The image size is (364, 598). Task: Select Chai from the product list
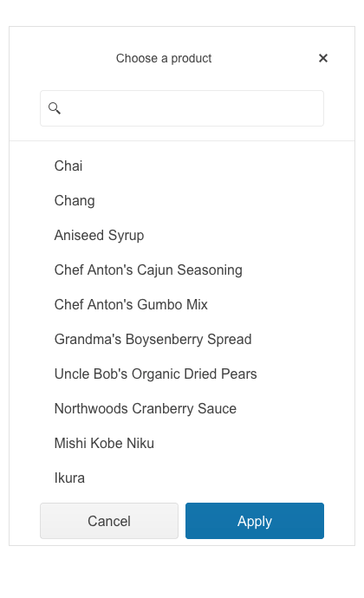pos(182,166)
